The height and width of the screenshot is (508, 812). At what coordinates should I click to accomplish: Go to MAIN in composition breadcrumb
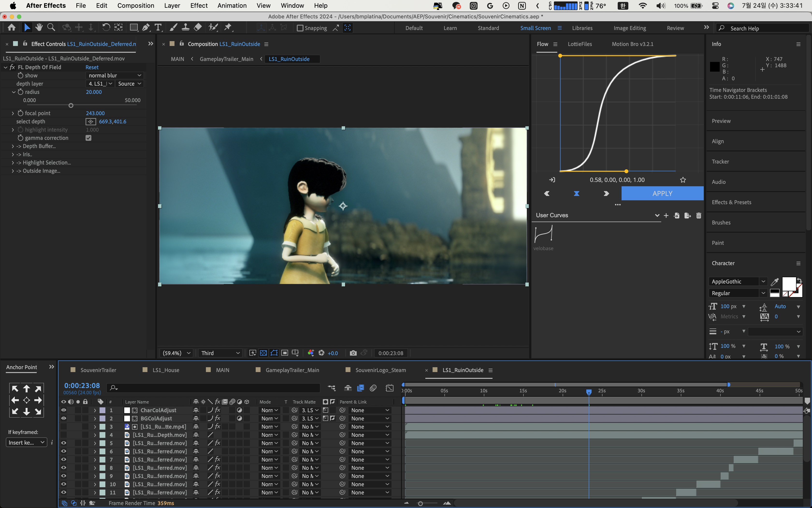coord(177,59)
